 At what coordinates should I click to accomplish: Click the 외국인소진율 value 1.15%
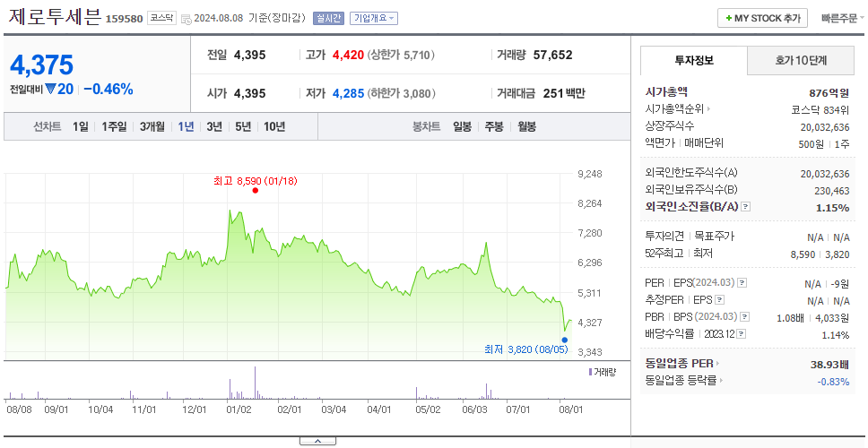(x=832, y=208)
